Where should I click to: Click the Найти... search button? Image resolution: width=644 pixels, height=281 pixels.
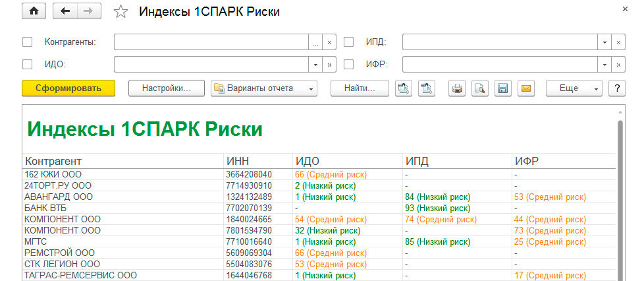click(359, 88)
